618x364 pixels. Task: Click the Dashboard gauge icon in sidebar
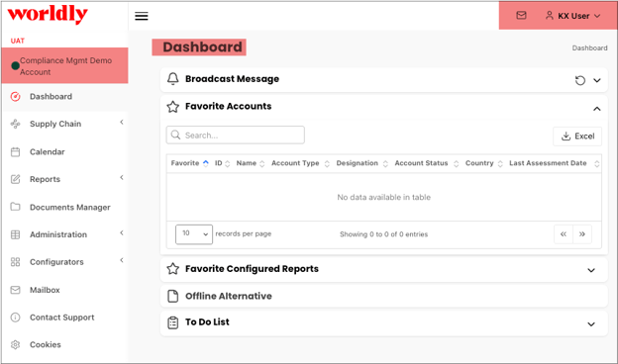pyautogui.click(x=16, y=96)
